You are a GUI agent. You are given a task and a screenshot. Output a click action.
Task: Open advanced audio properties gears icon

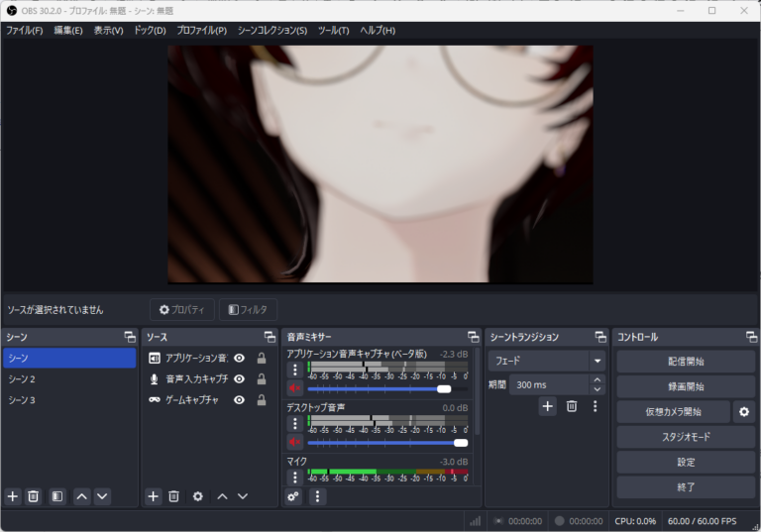293,496
